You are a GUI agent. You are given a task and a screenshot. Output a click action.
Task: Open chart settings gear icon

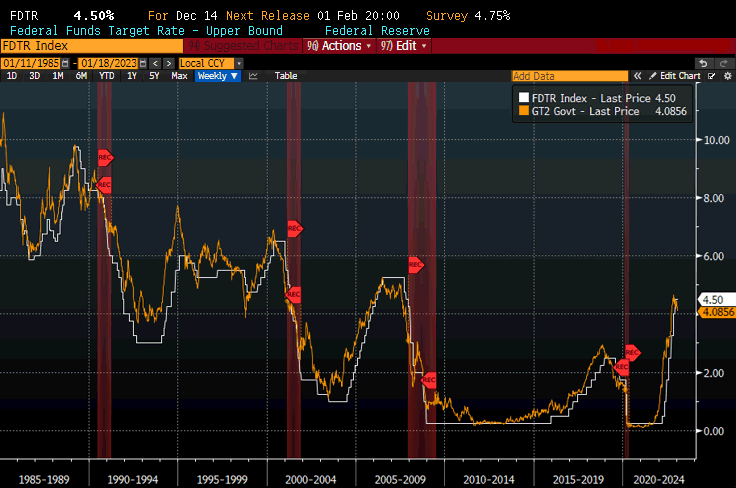click(x=726, y=76)
